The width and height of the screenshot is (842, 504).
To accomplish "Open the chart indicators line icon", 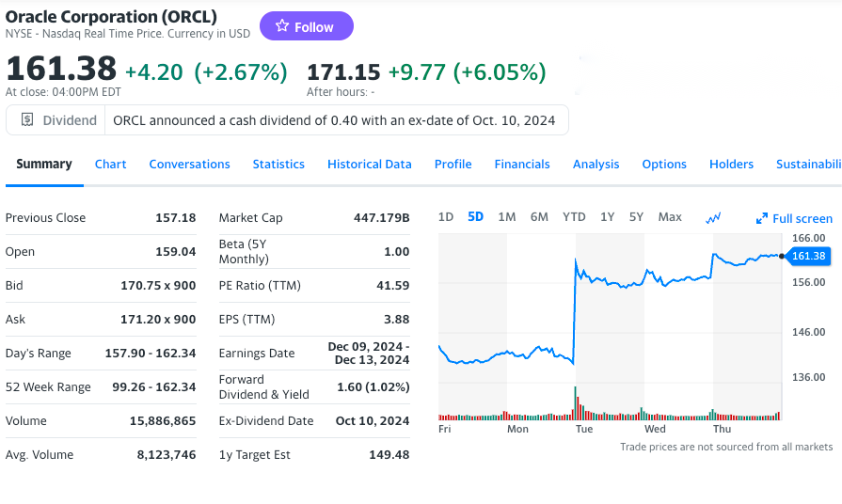I will pos(713,218).
